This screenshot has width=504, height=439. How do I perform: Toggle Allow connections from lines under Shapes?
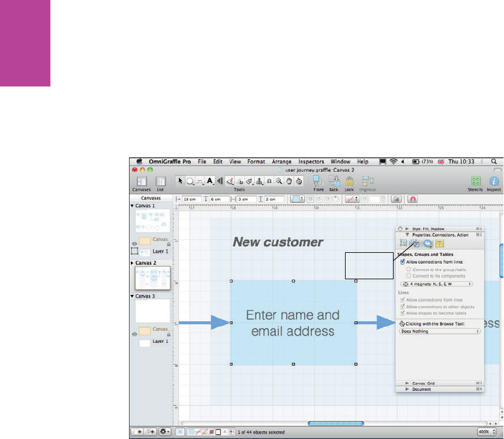pos(403,262)
